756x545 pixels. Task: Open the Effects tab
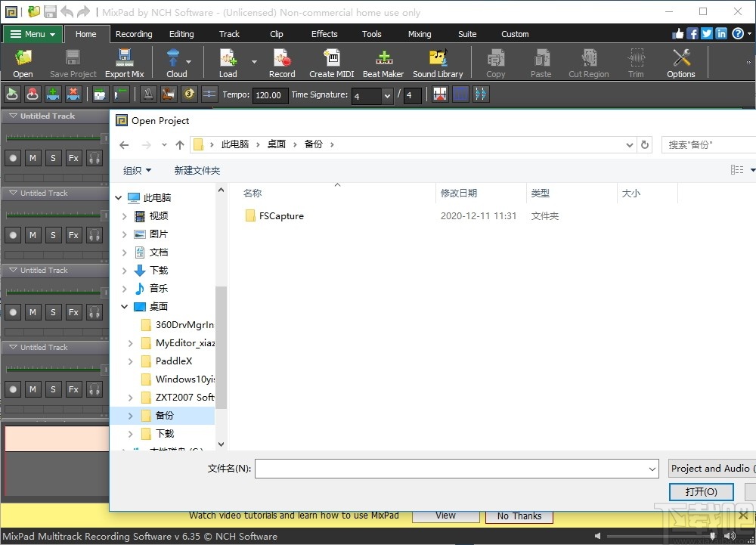(324, 34)
